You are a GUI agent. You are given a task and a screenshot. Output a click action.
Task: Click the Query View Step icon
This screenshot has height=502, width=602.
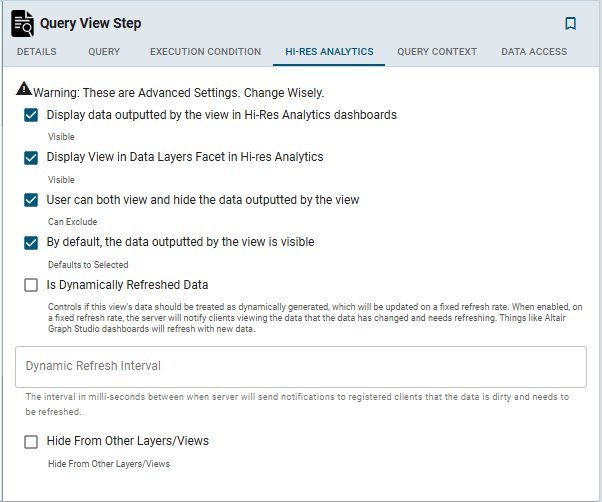[x=23, y=23]
